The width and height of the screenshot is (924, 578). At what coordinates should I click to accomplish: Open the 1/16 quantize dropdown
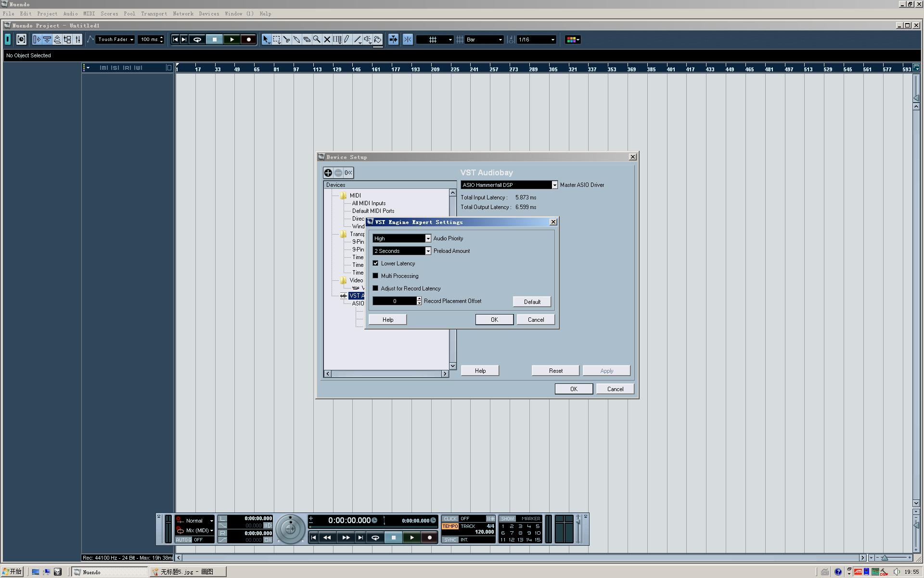[536, 39]
